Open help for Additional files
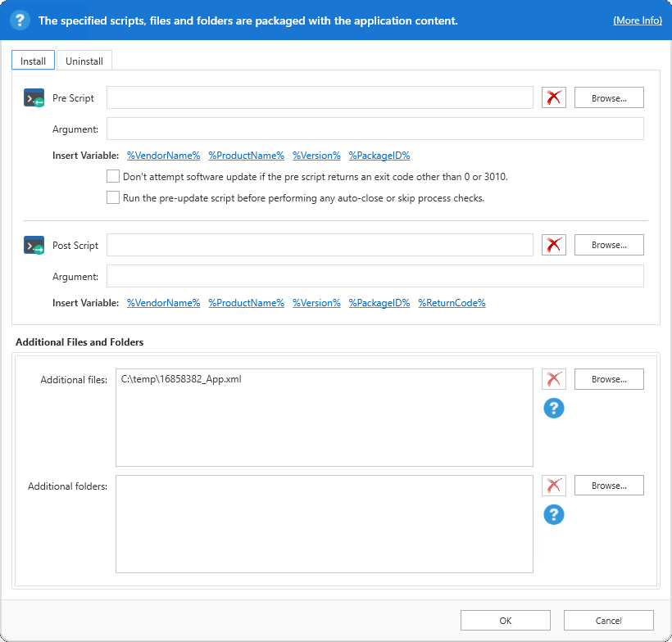Viewport: 672px width, 642px height. coord(553,408)
